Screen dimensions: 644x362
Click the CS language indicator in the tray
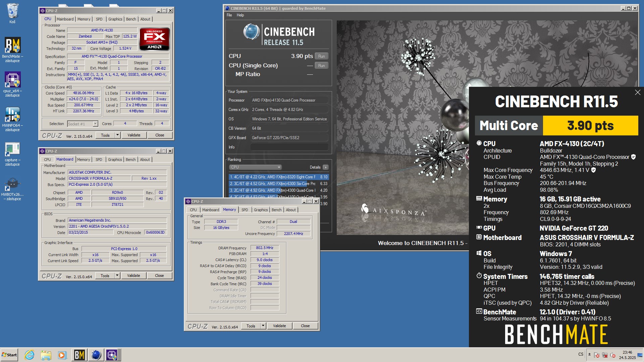pyautogui.click(x=581, y=354)
